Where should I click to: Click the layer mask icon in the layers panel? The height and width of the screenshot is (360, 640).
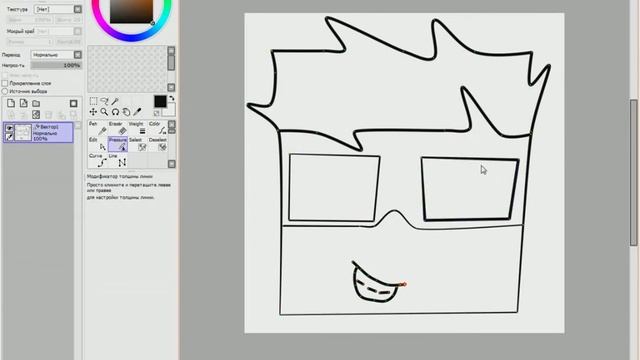click(73, 103)
